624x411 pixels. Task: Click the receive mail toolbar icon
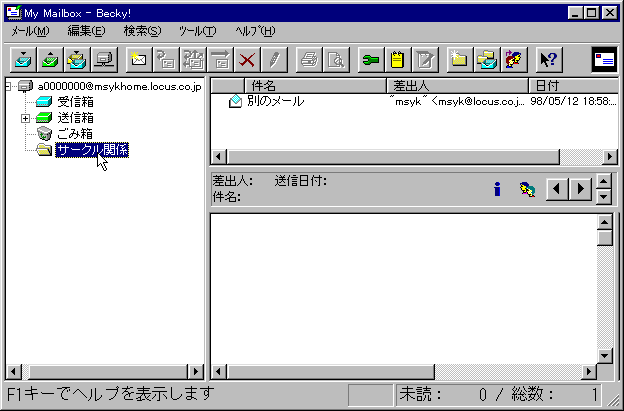pos(22,59)
